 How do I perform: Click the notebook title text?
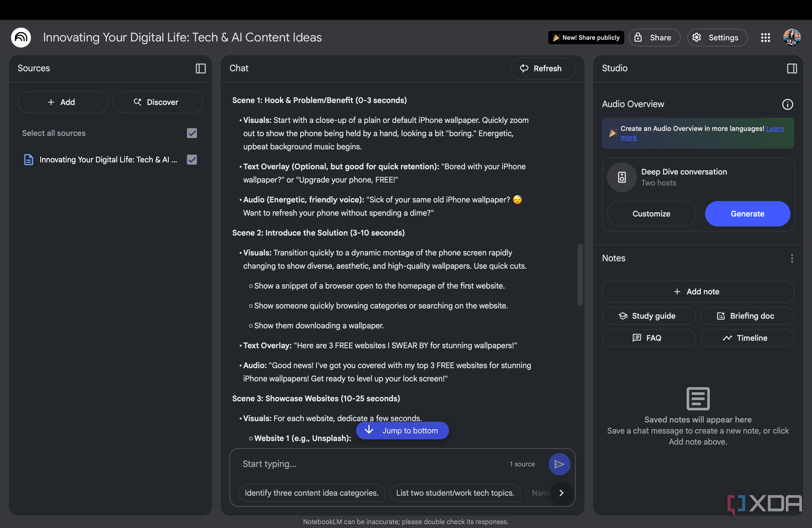(x=183, y=38)
